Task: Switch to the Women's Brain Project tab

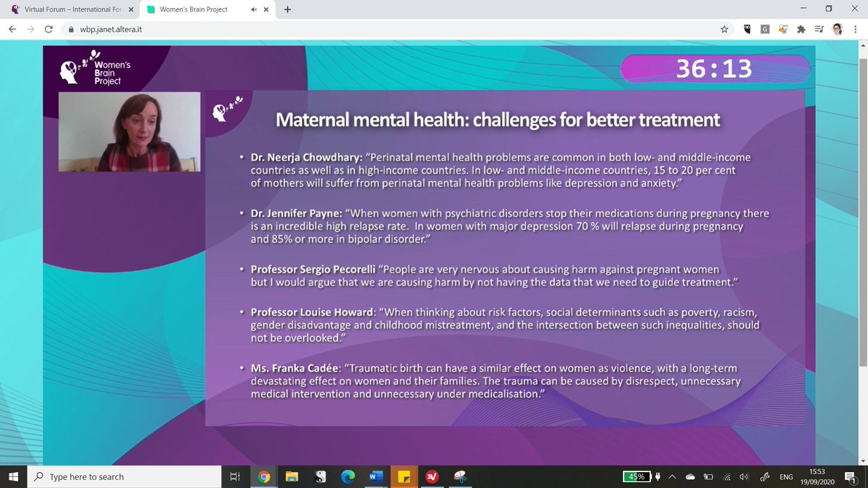Action: pos(208,10)
